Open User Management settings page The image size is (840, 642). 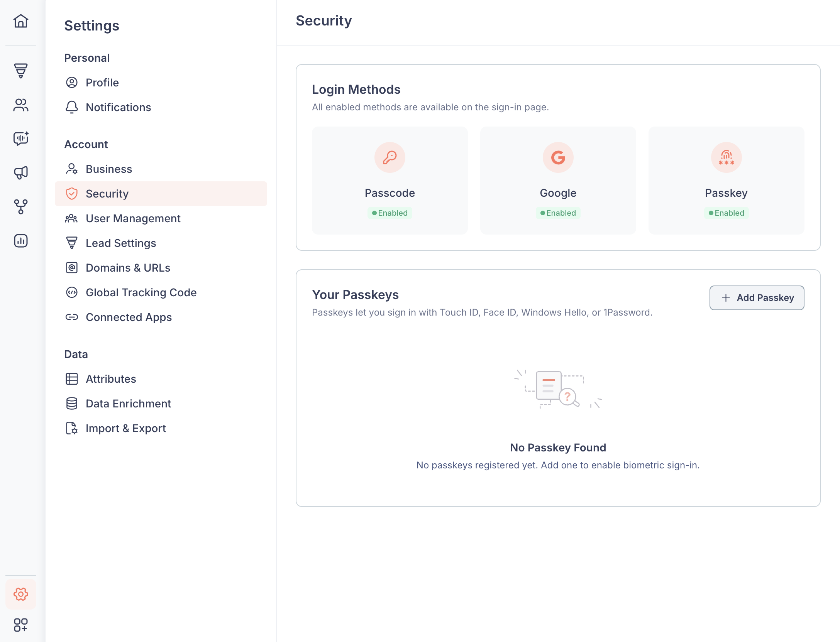coord(133,218)
